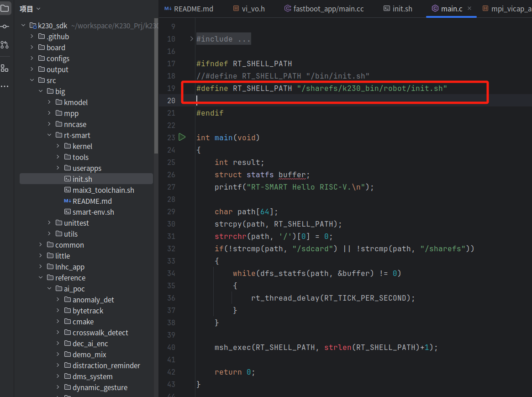532x397 pixels.
Task: Open the Project tool window folder icon
Action: 5,8
